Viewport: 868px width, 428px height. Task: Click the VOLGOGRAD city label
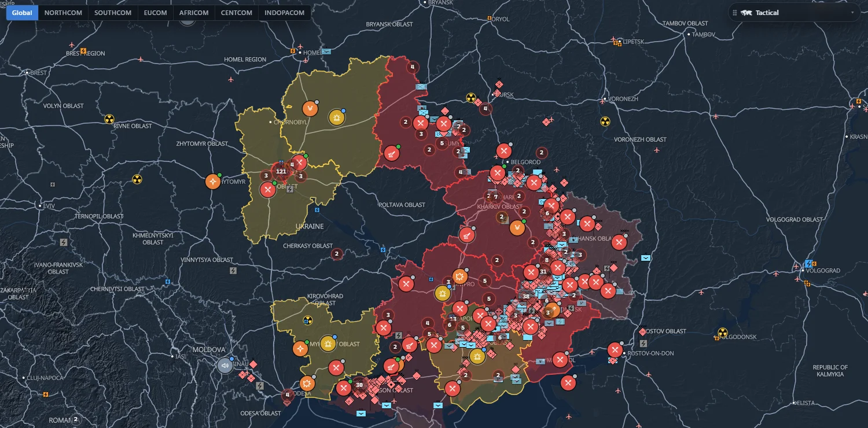[823, 271]
